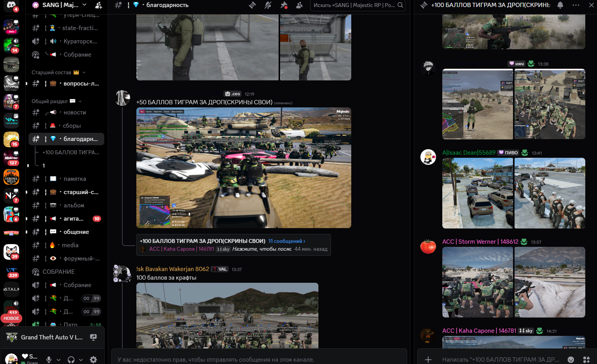Viewport: 597px width, 364px height.
Task: Toggle the channel notification mute icon
Action: [x=268, y=5]
